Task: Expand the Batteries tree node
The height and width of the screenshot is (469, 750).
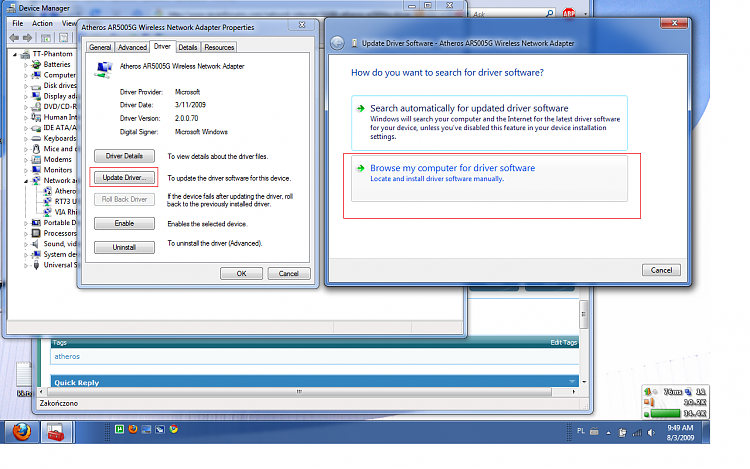Action: tap(26, 65)
